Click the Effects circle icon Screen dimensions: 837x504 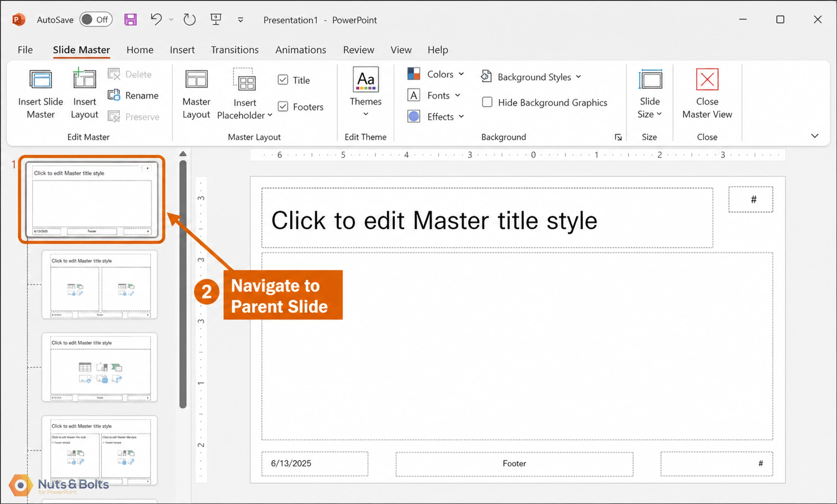(x=414, y=116)
